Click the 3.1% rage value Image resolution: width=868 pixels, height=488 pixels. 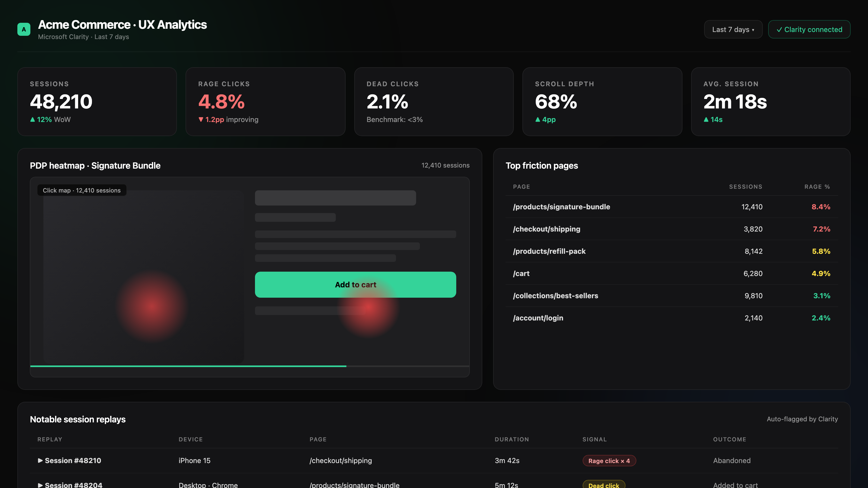[x=822, y=296]
